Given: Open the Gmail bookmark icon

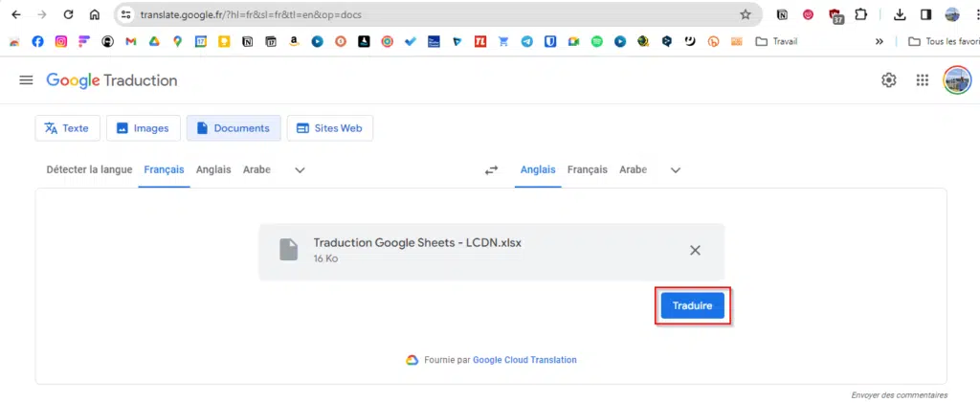Looking at the screenshot, I should click(x=130, y=42).
